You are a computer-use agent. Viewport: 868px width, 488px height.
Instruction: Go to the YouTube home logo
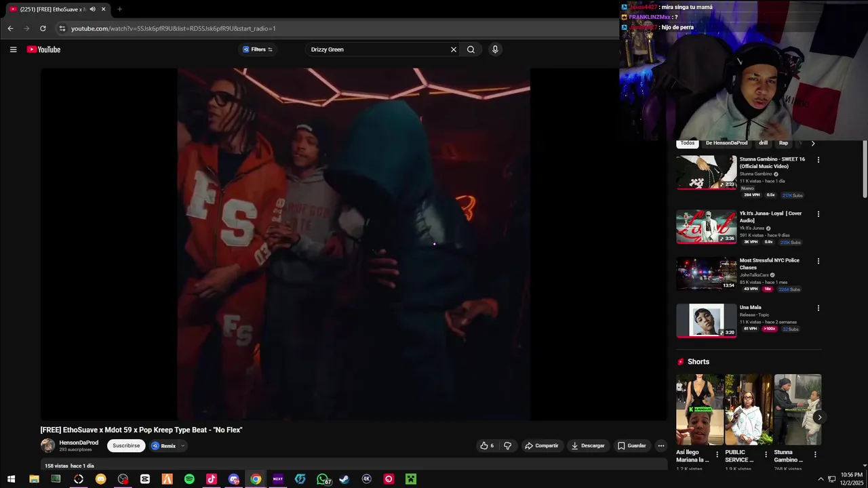(x=43, y=49)
